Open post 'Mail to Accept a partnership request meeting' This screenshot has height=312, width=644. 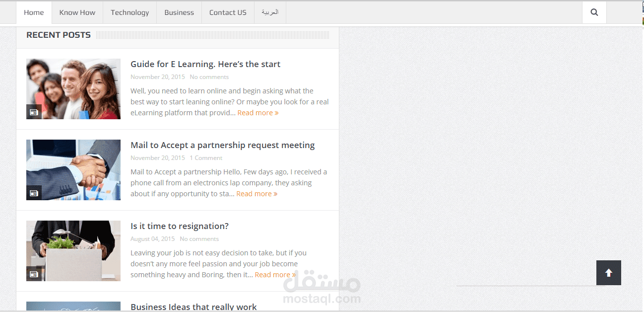(223, 145)
